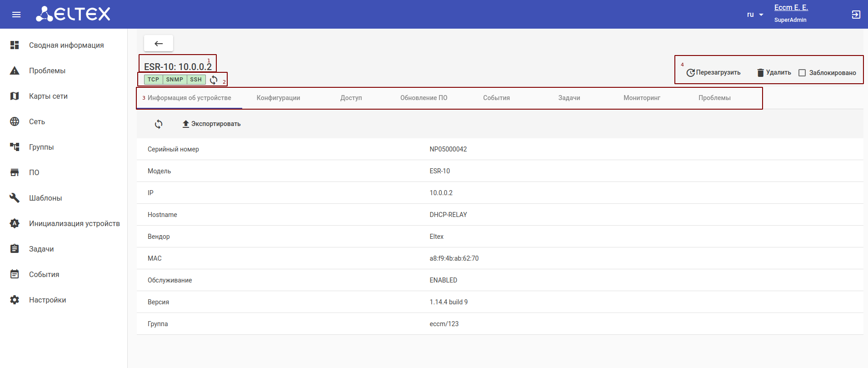Go to Карты сети section
Image resolution: width=868 pixels, height=368 pixels.
[x=48, y=96]
